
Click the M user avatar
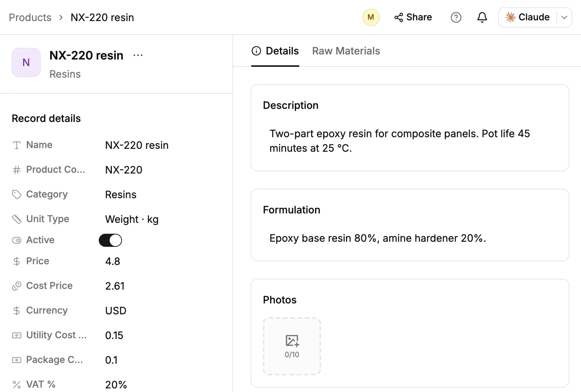(371, 17)
